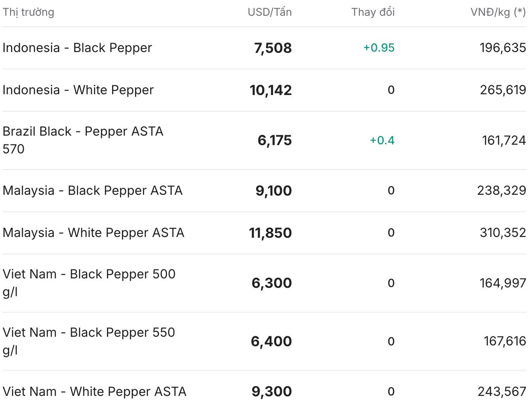
Task: Click the 11,850 Malaysia White Pepper price
Action: (x=270, y=233)
